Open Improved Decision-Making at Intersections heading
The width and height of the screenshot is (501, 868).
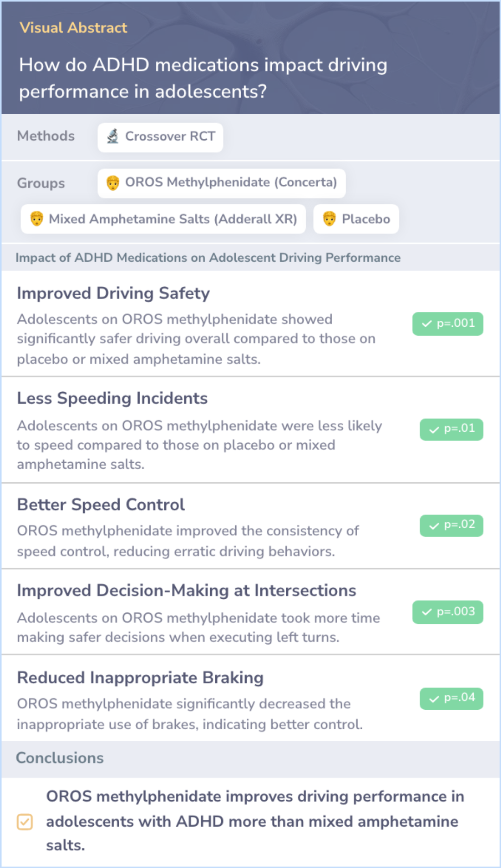point(186,590)
